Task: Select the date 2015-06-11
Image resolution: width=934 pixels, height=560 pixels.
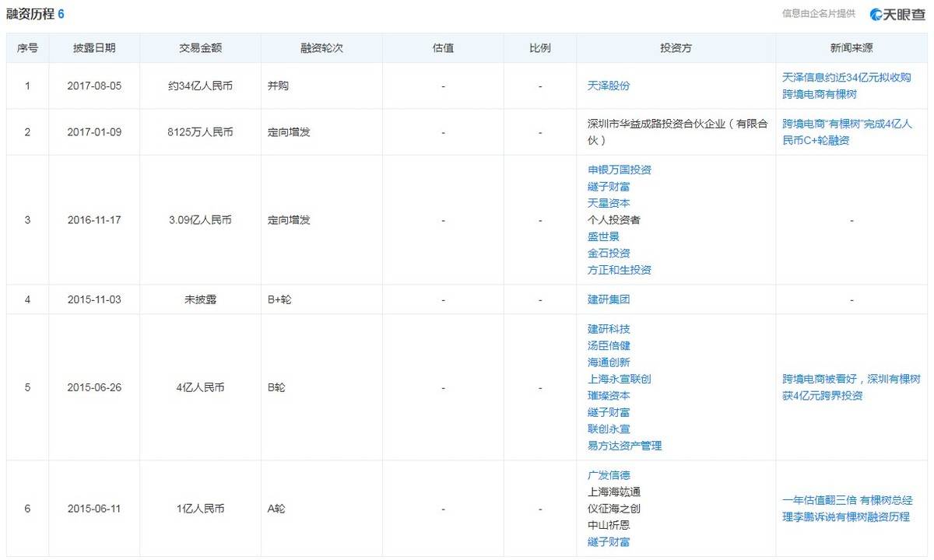Action: click(x=94, y=509)
